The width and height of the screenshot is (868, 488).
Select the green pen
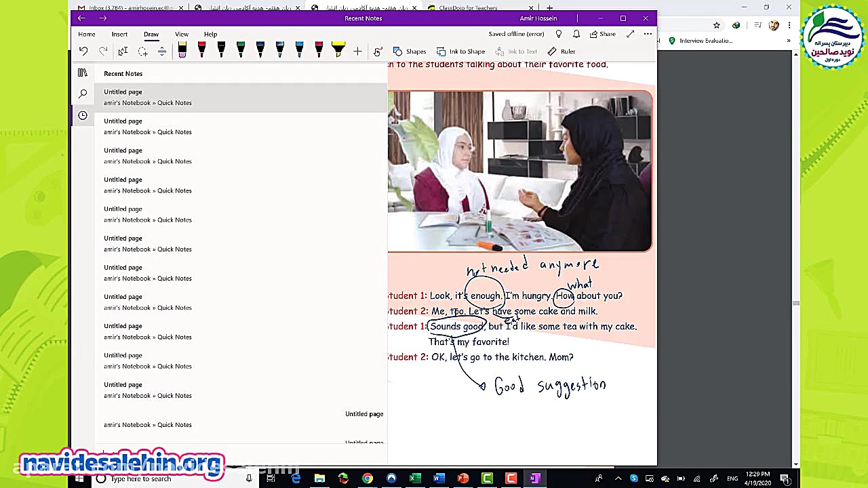241,50
